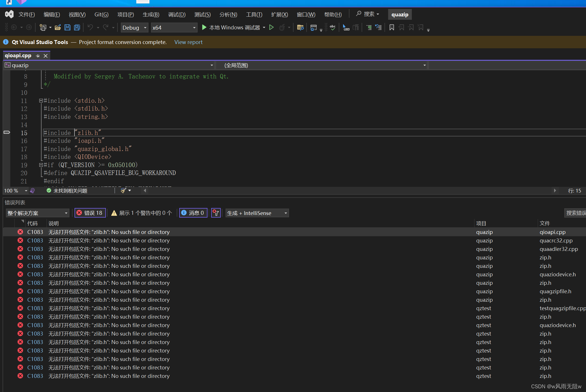Viewport: 586px width, 392px height.
Task: Toggle the Messages 0 filter button
Action: tap(193, 213)
